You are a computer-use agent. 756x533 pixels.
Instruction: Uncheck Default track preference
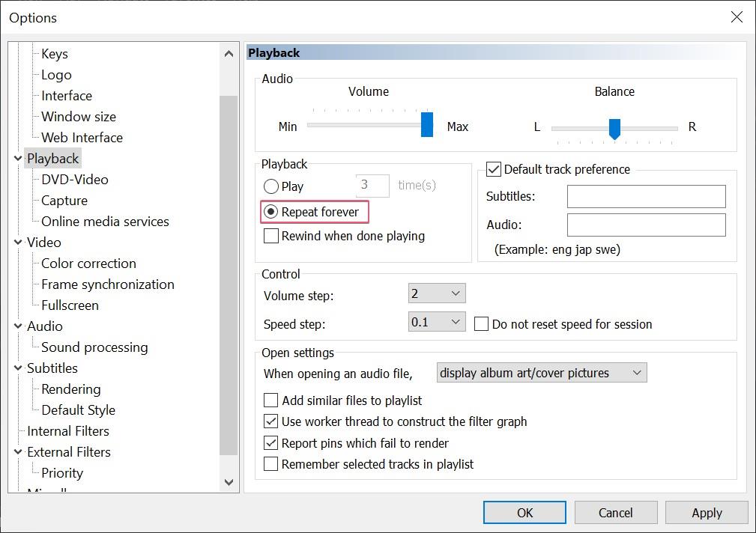click(493, 168)
